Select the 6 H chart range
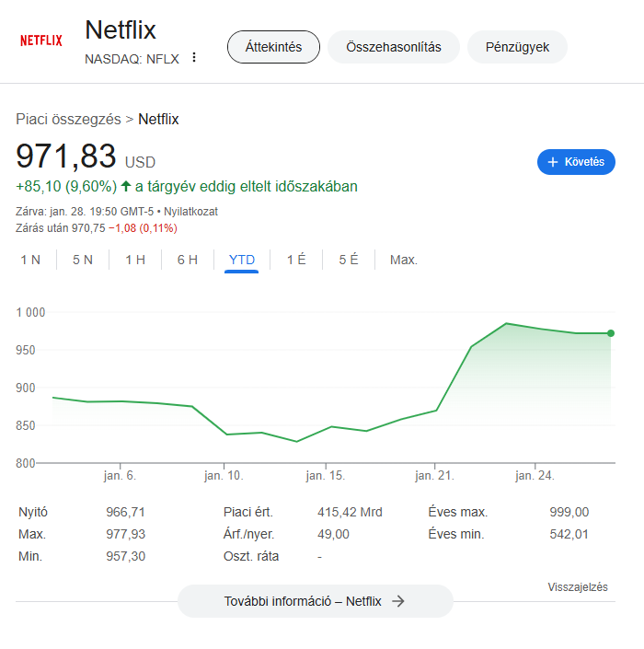The image size is (644, 649). tap(188, 260)
